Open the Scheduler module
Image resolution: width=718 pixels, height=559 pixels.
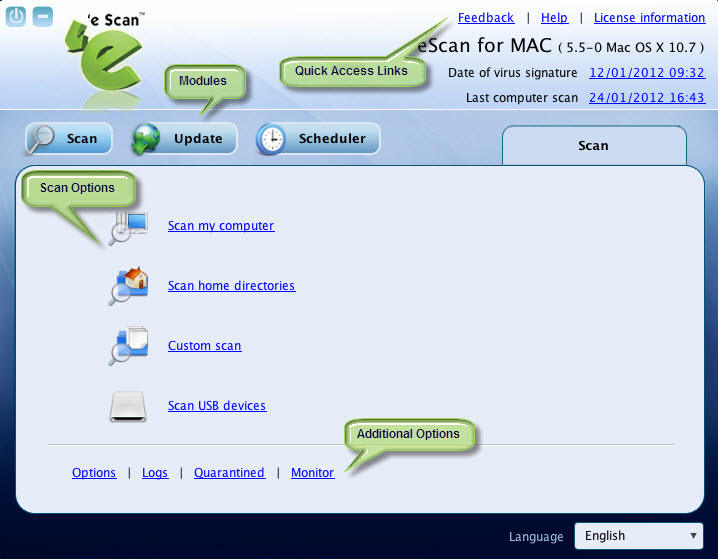pyautogui.click(x=318, y=138)
